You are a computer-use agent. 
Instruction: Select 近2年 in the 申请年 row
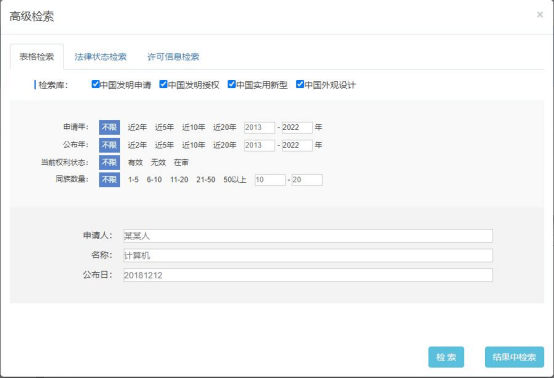[x=137, y=127]
